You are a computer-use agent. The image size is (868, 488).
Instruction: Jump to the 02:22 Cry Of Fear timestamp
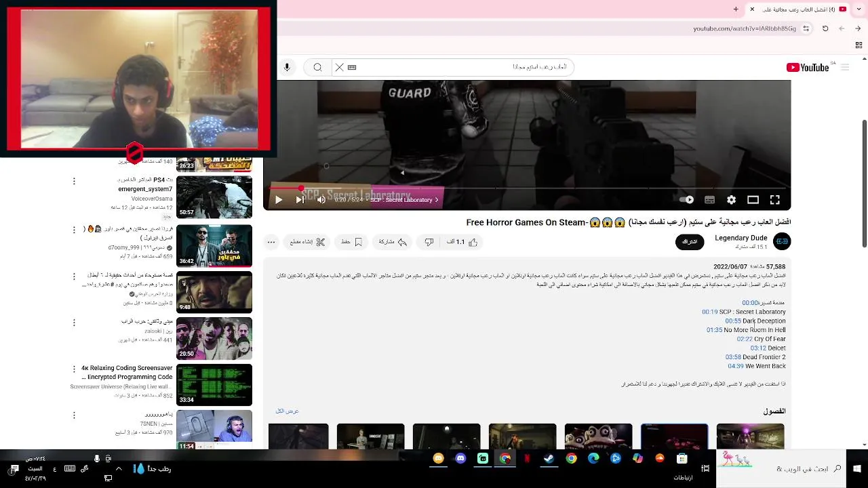pos(745,339)
